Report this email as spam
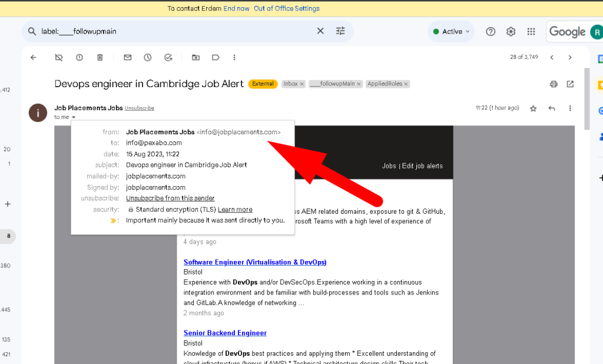The height and width of the screenshot is (364, 603). [x=79, y=57]
